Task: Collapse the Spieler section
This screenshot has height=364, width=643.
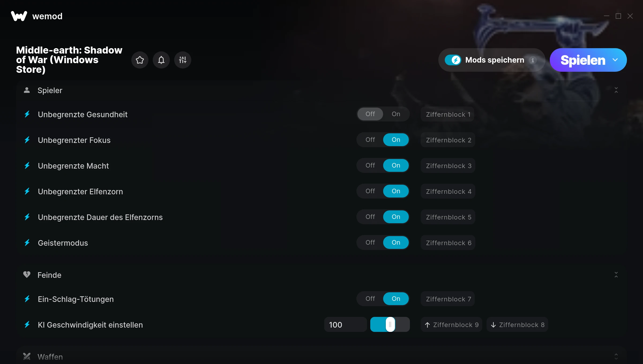Action: click(616, 90)
